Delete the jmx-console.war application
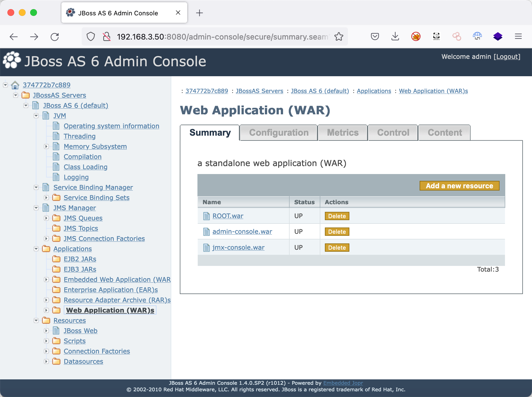Screen dimensions: 532x397 point(337,248)
